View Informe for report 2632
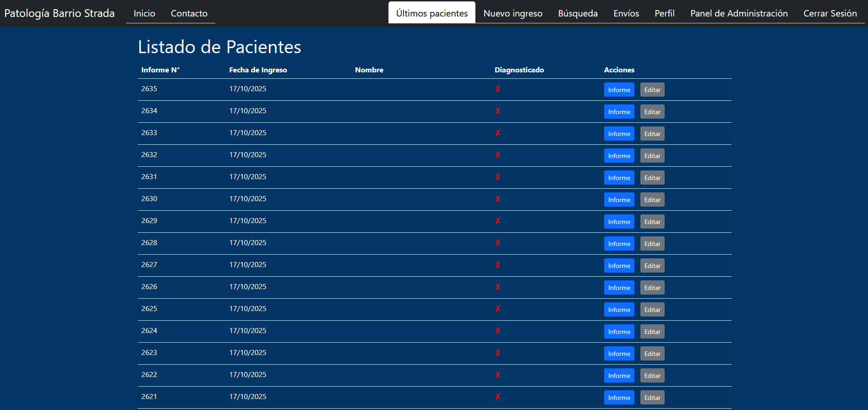This screenshot has width=868, height=410. pyautogui.click(x=619, y=156)
